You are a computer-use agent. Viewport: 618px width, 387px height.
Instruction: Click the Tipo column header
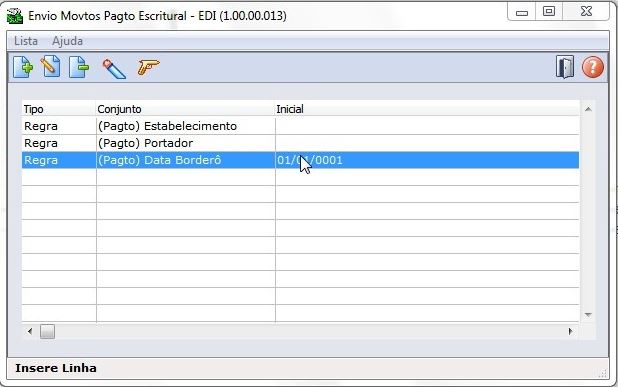click(59, 109)
